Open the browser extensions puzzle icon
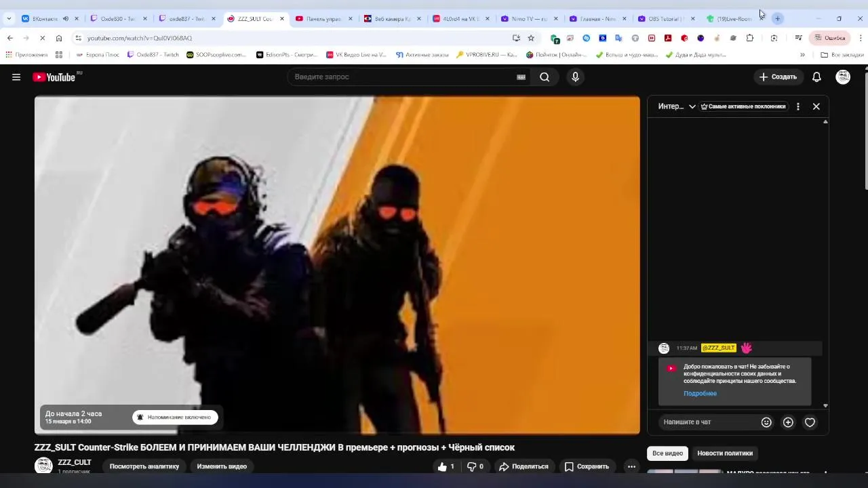Image resolution: width=868 pixels, height=488 pixels. pyautogui.click(x=749, y=38)
